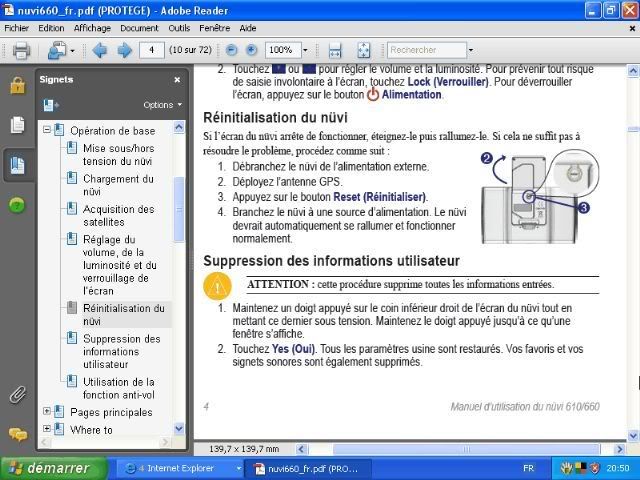Click the document scroll up arrow
The height and width of the screenshot is (480, 640).
(x=633, y=71)
